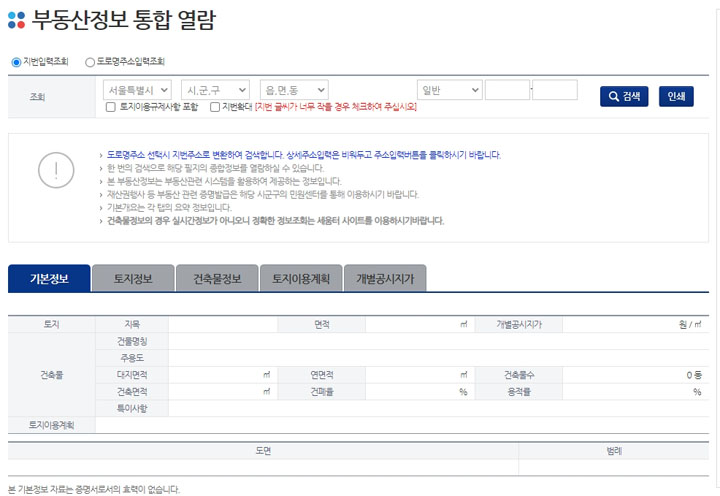The height and width of the screenshot is (496, 720).
Task: Click the exclamation notice icon
Action: point(56,170)
